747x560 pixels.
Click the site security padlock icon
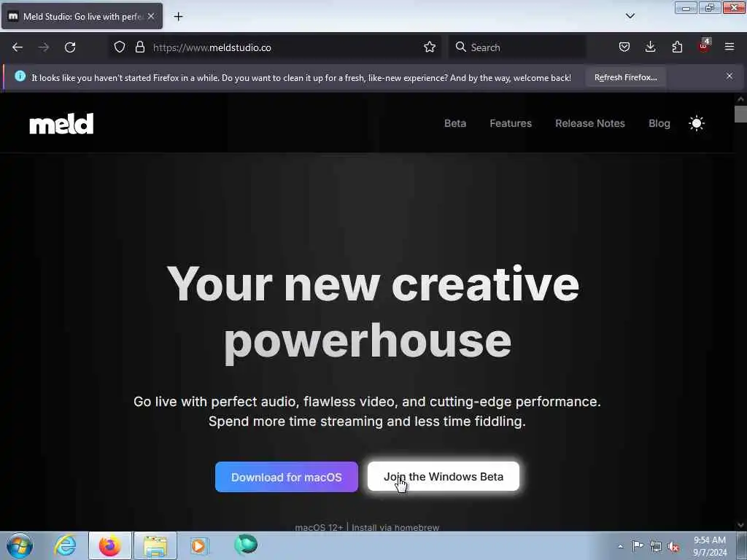pos(139,47)
